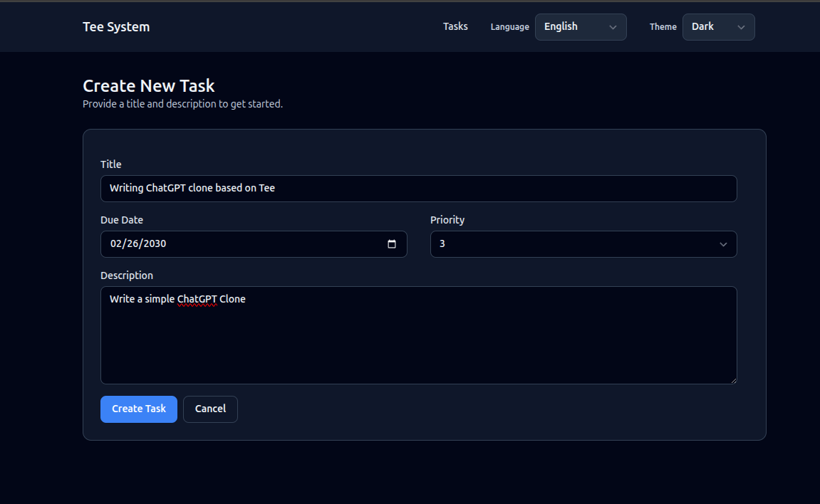Click the Create New Task heading
The width and height of the screenshot is (820, 504).
click(148, 85)
